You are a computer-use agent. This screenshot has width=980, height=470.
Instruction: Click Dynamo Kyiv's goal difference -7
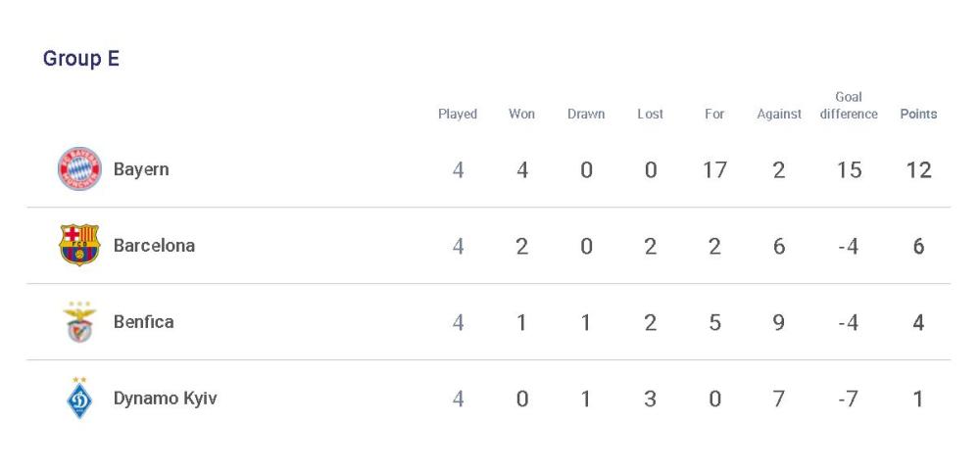click(x=848, y=399)
